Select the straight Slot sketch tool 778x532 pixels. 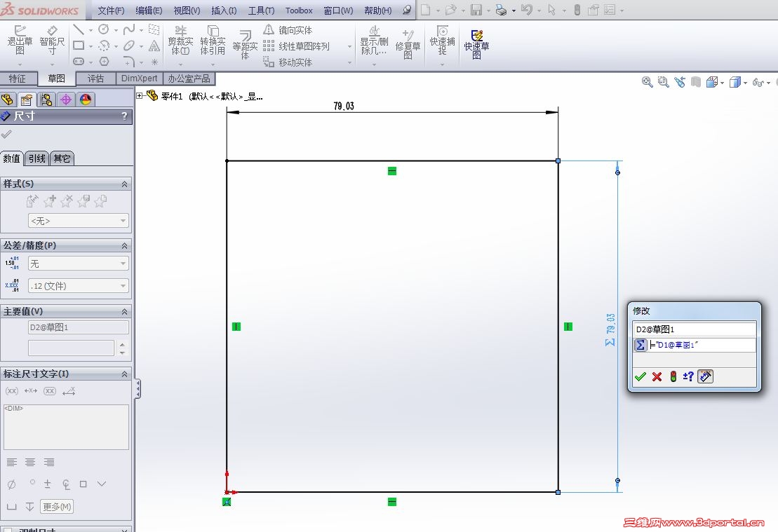pos(79,62)
